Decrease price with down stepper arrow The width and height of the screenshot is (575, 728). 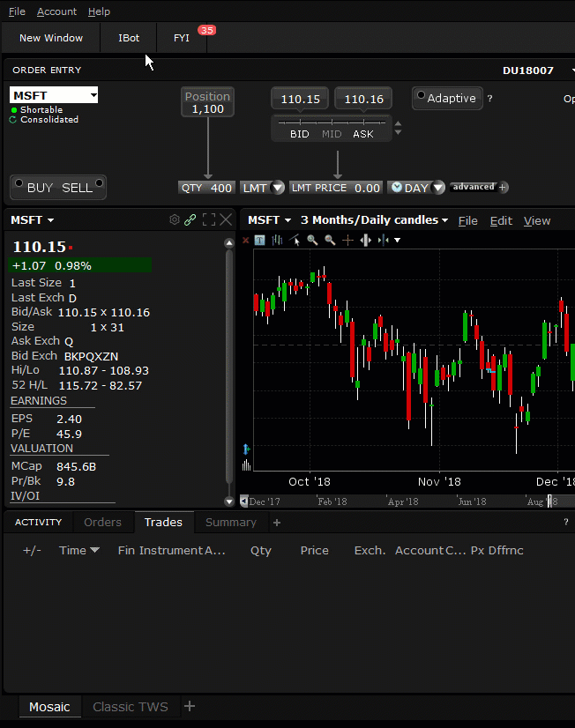click(x=398, y=132)
